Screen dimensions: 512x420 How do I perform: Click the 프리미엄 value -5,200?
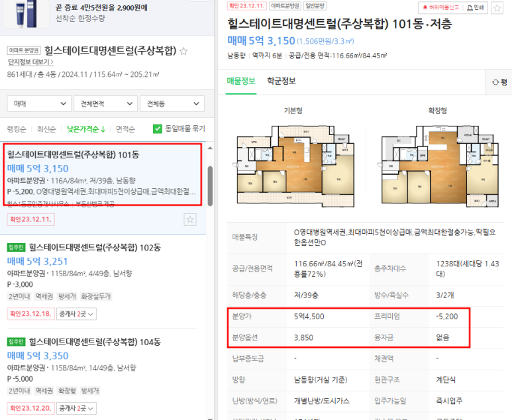pyautogui.click(x=446, y=317)
